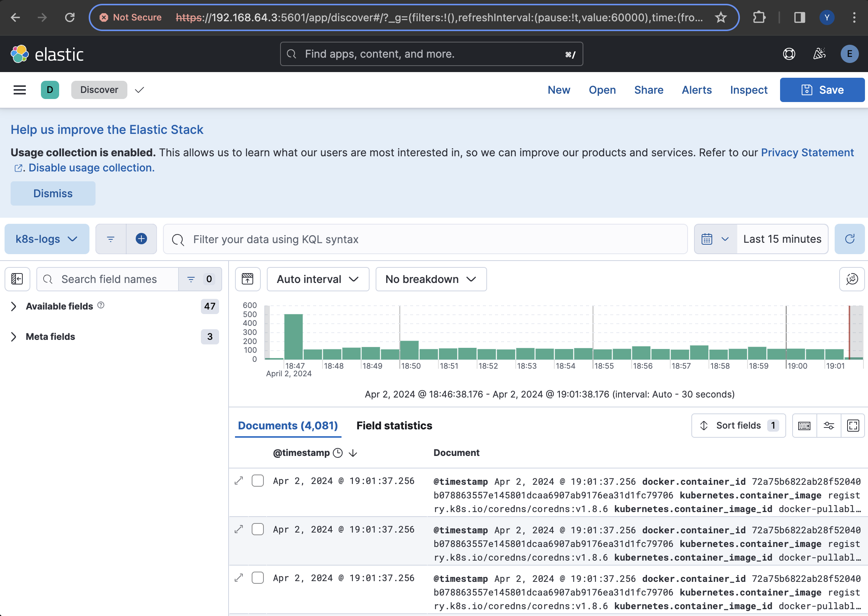Expand third document row details

[239, 578]
